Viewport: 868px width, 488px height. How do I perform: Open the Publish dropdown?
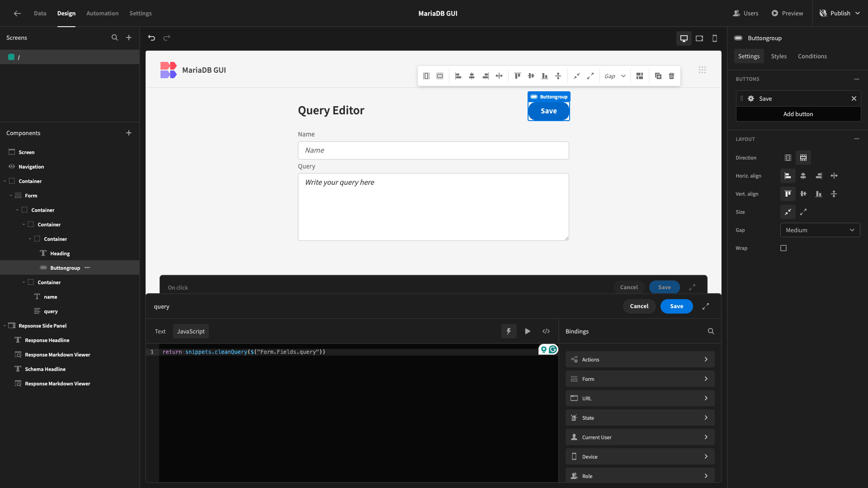click(840, 14)
